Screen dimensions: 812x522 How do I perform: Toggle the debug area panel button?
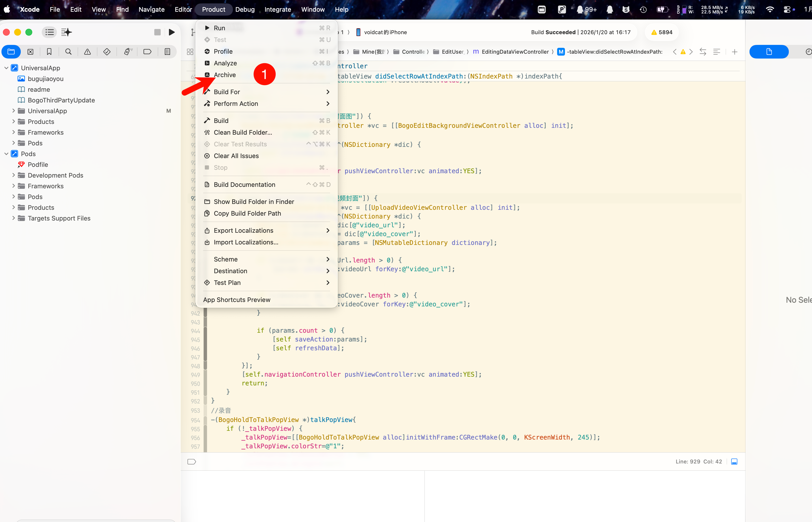click(x=734, y=461)
